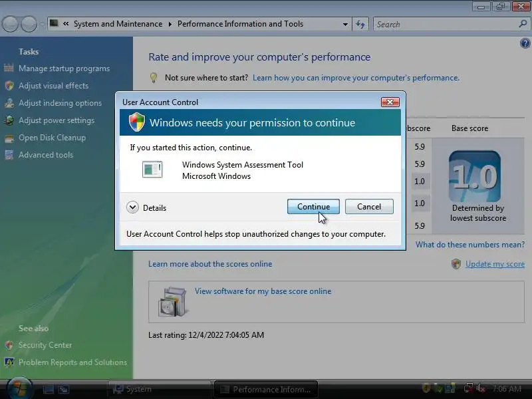Click the search magnifier icon
This screenshot has height=399, width=532.
pyautogui.click(x=523, y=24)
